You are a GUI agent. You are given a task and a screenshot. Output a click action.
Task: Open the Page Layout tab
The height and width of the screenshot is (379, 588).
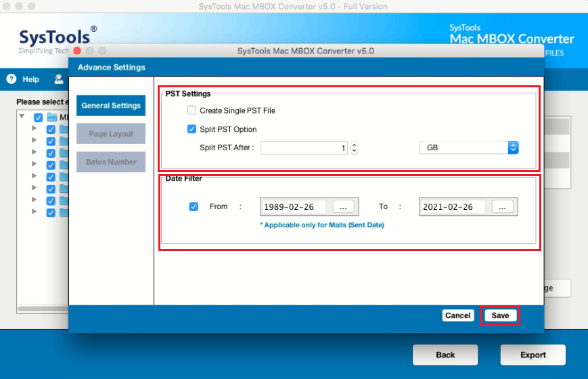coord(111,133)
